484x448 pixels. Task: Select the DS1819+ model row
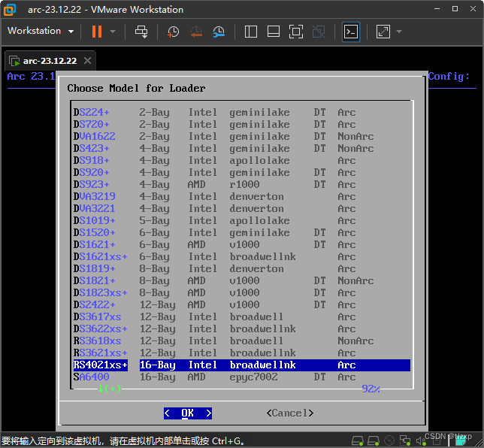pyautogui.click(x=242, y=269)
